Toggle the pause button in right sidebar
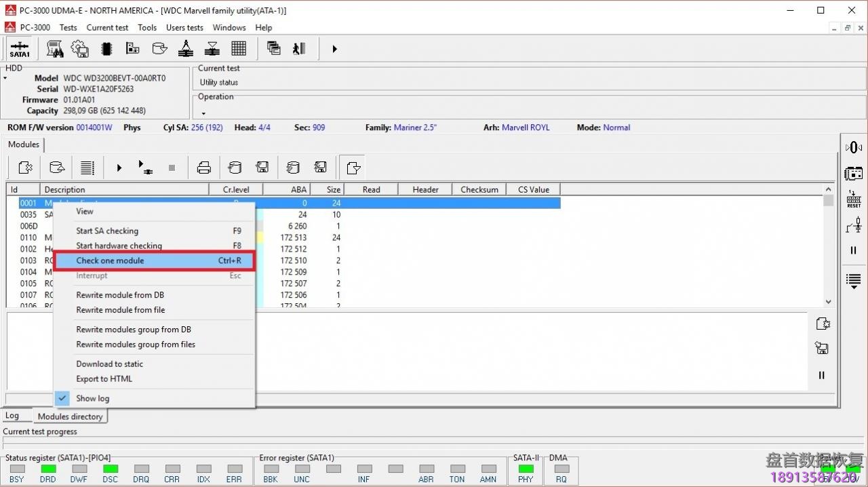 point(853,250)
